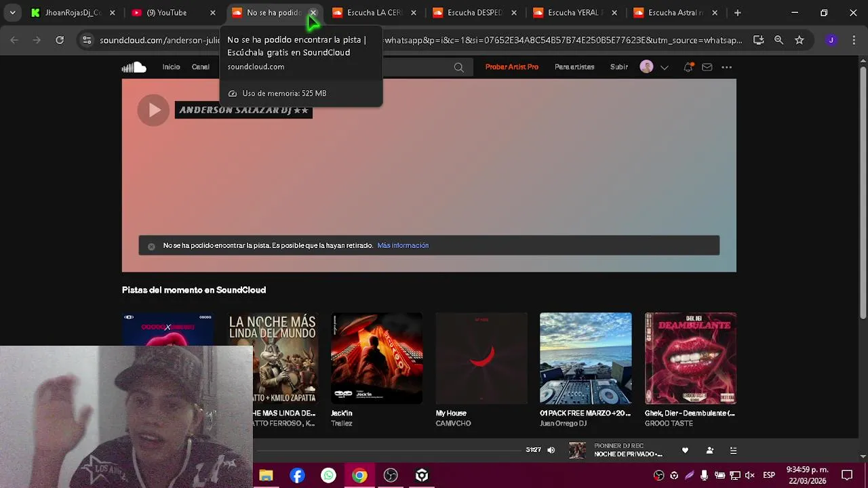Read 'Pistas del momento en SoundCloud' heading
Viewport: 868px width, 488px height.
[x=194, y=290]
